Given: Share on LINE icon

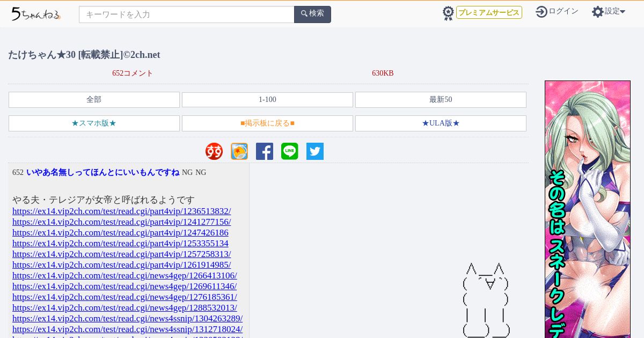Looking at the screenshot, I should (x=290, y=151).
